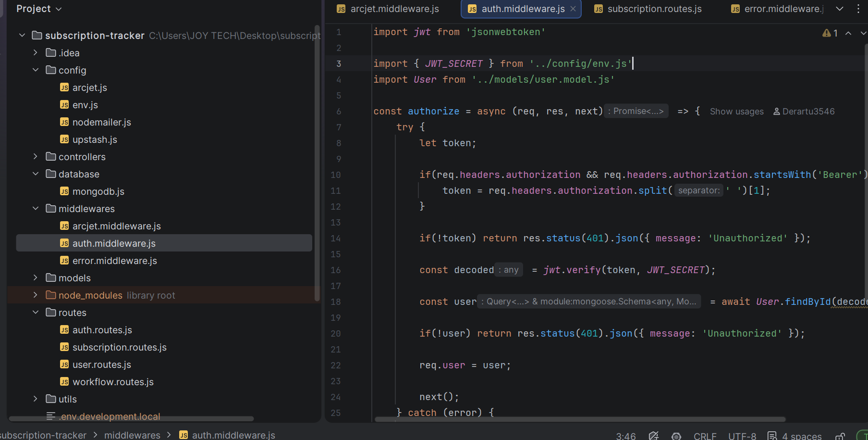868x440 pixels.
Task: Open env.js in the config folder
Action: pos(85,105)
